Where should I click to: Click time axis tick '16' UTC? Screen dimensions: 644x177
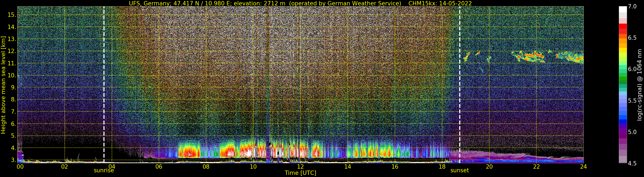coord(395,166)
